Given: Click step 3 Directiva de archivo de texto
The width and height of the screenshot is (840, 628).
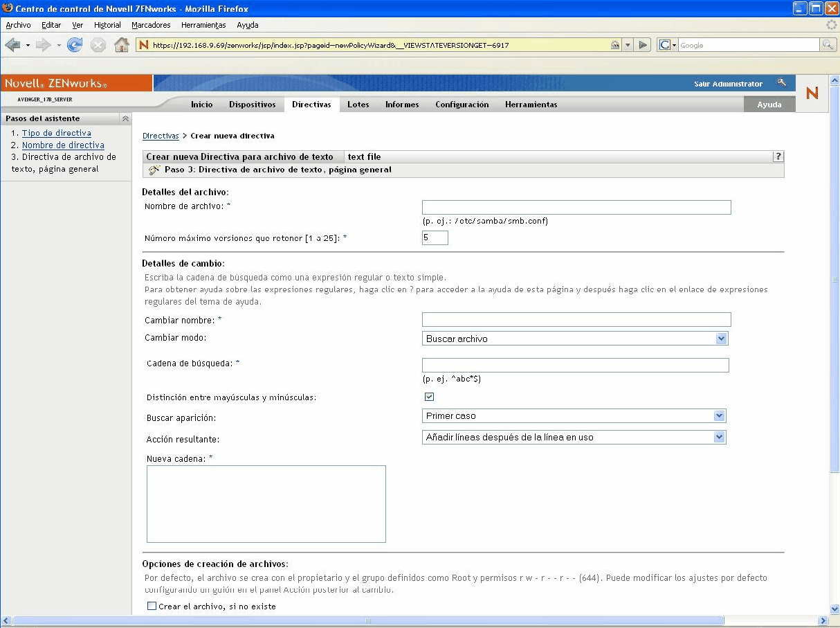Looking at the screenshot, I should (x=64, y=163).
